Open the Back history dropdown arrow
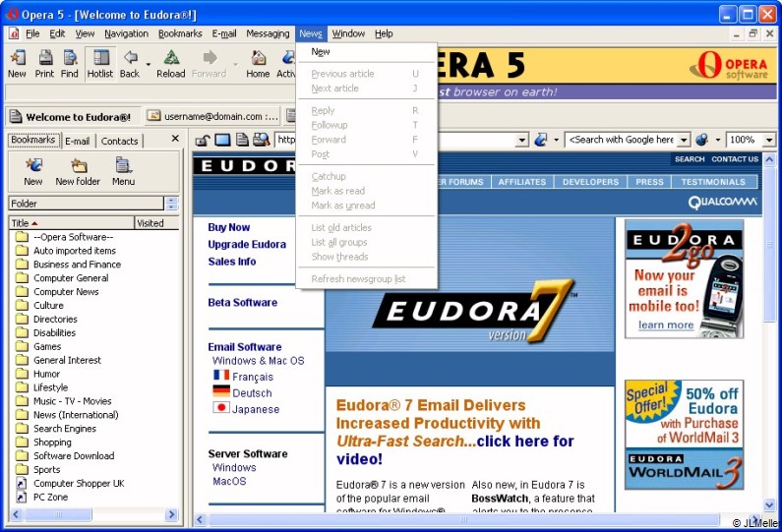This screenshot has width=782, height=532. tap(149, 64)
